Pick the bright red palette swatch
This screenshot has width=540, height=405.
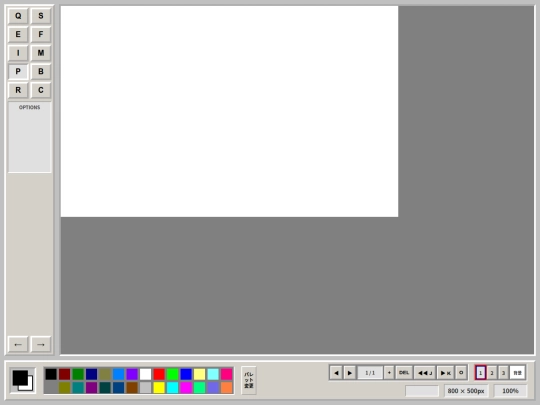pos(159,374)
